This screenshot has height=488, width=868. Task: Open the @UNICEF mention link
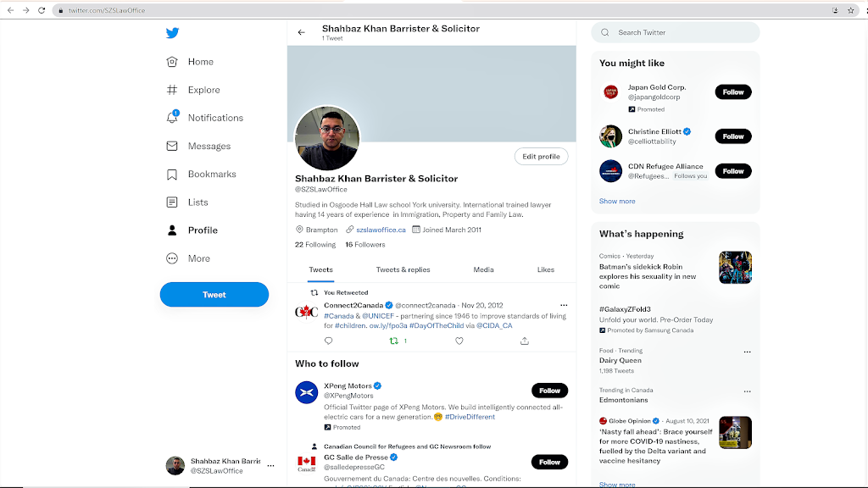pos(378,316)
